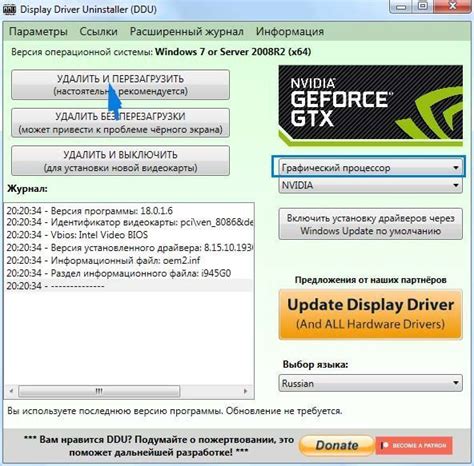
Task: Click the right arrow of log scrollbar
Action: tap(246, 391)
